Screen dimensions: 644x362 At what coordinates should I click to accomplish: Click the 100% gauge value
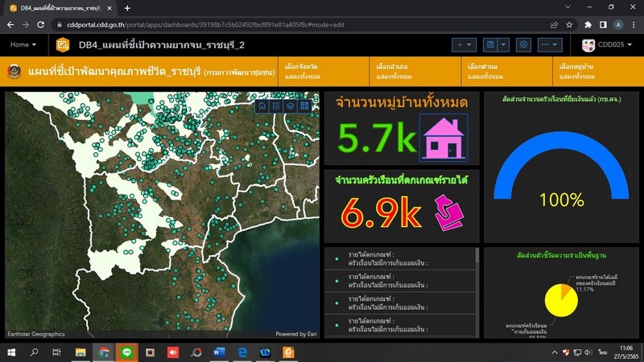[561, 200]
